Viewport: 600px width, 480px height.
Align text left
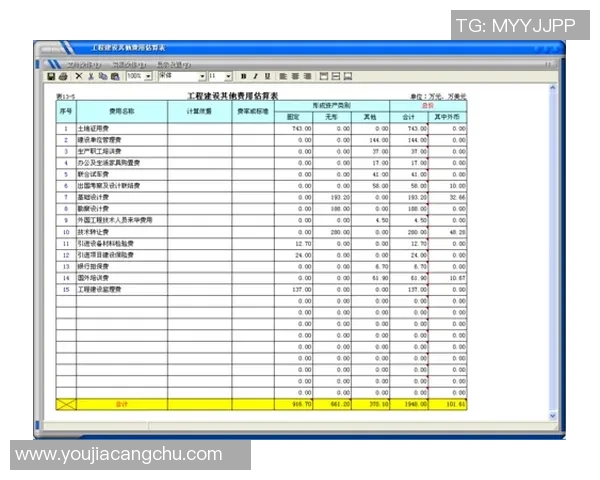pyautogui.click(x=283, y=77)
